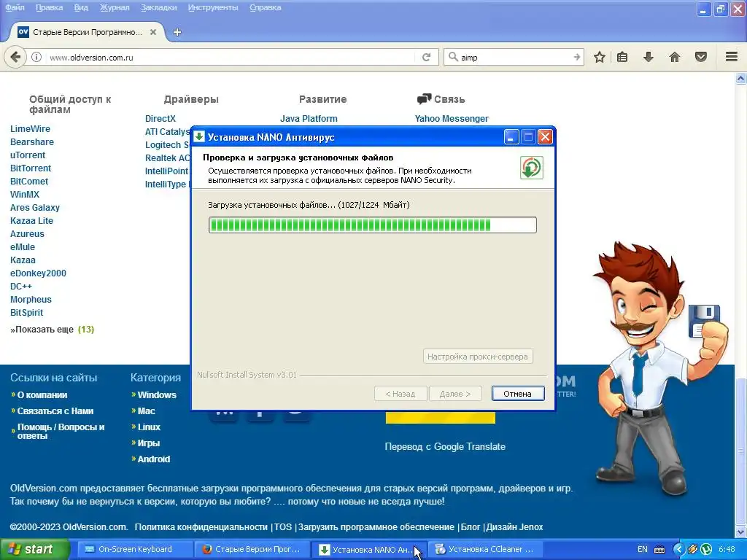Click the search go arrow in search box

576,57
